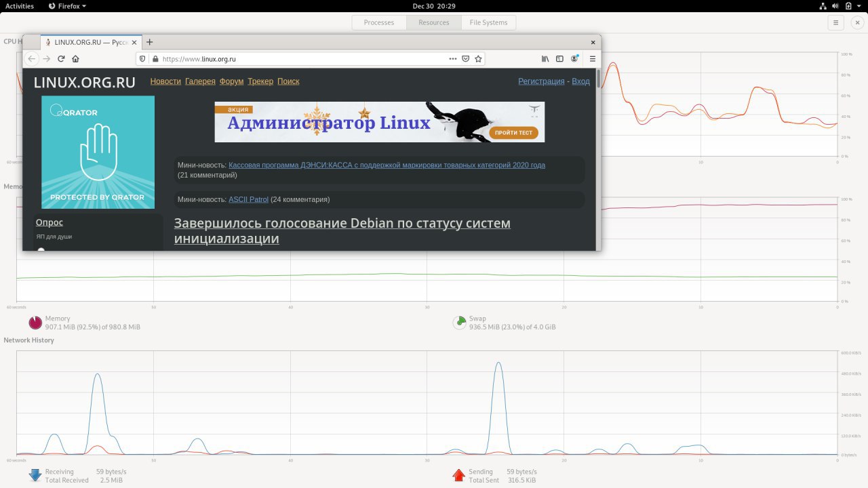
Task: Open a new Firefox tab
Action: [x=150, y=42]
